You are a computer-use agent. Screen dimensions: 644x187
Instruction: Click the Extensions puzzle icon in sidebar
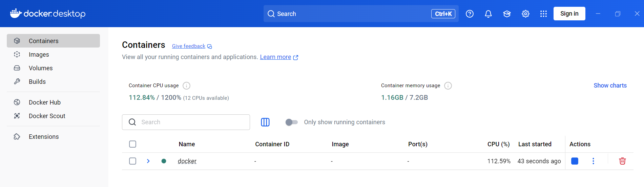click(17, 136)
